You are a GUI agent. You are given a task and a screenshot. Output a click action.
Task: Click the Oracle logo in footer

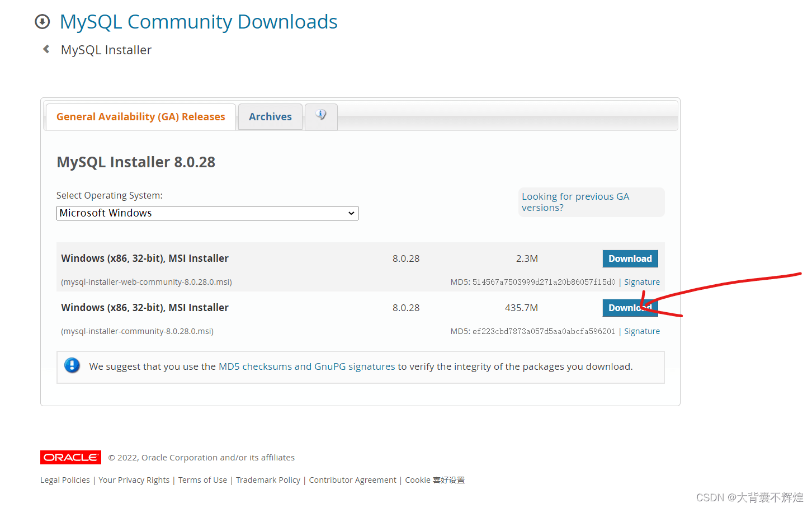(x=70, y=457)
